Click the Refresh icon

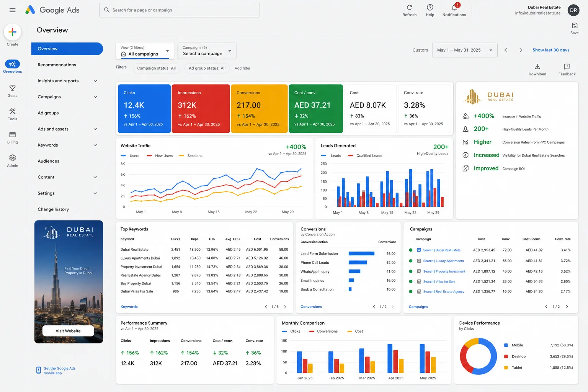point(409,7)
